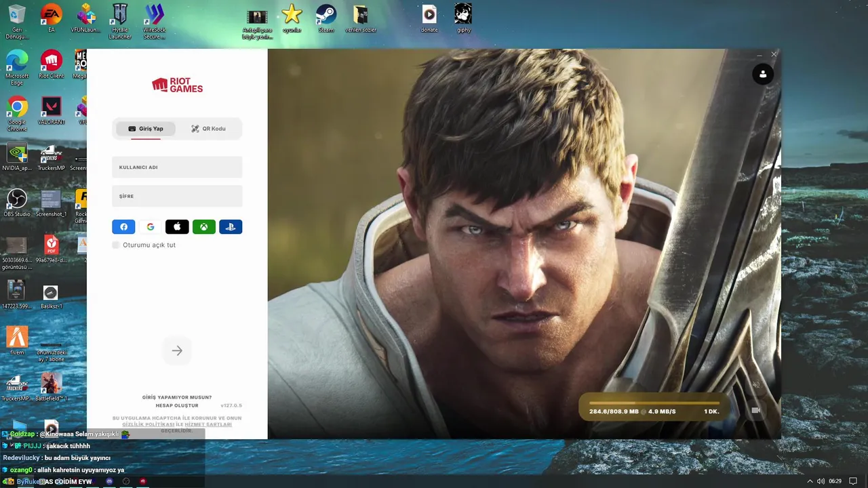Switch to the QR Kodu tab

tap(208, 129)
